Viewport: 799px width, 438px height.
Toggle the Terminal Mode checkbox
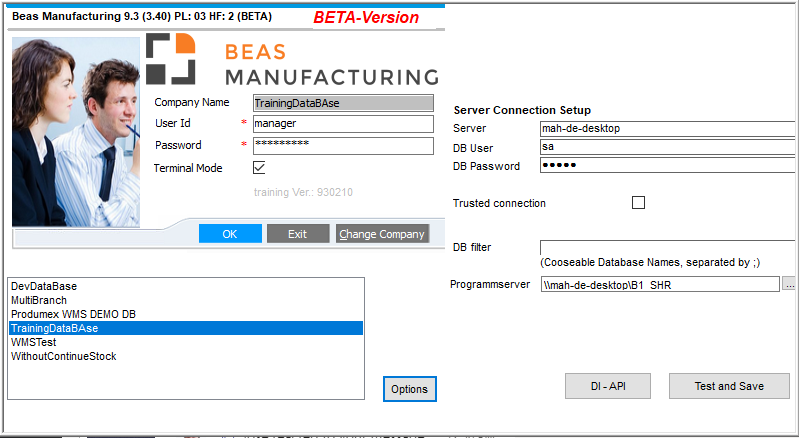coord(259,168)
